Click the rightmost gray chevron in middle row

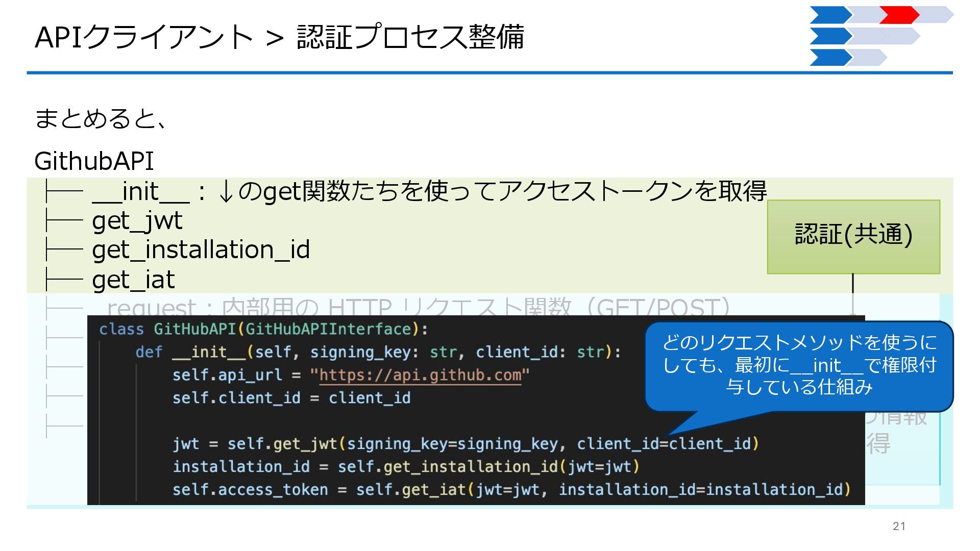click(x=903, y=36)
